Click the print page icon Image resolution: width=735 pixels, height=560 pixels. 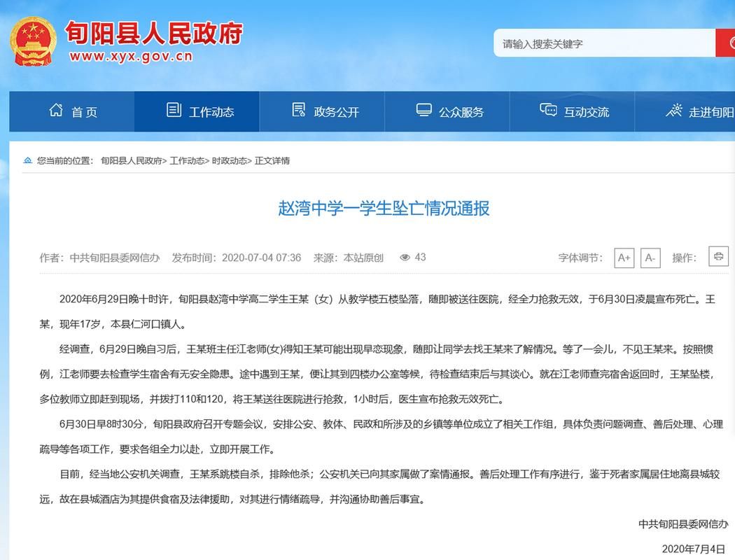[x=718, y=256]
